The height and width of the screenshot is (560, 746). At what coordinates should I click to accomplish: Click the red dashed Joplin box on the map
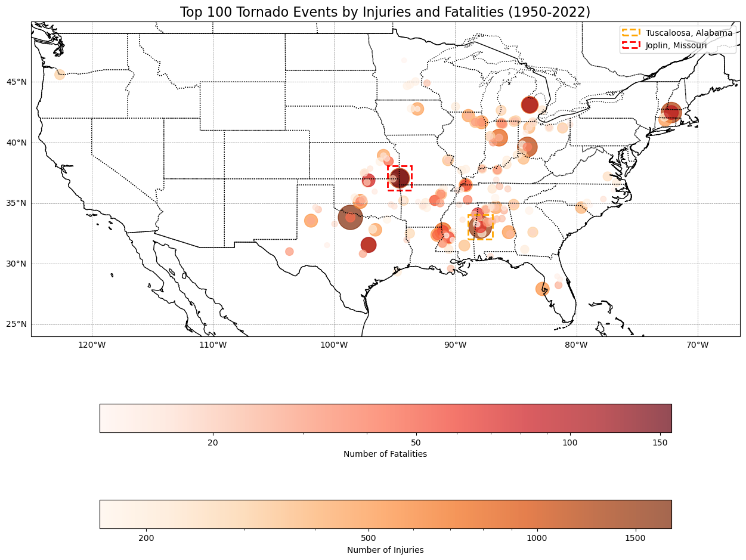pyautogui.click(x=400, y=178)
